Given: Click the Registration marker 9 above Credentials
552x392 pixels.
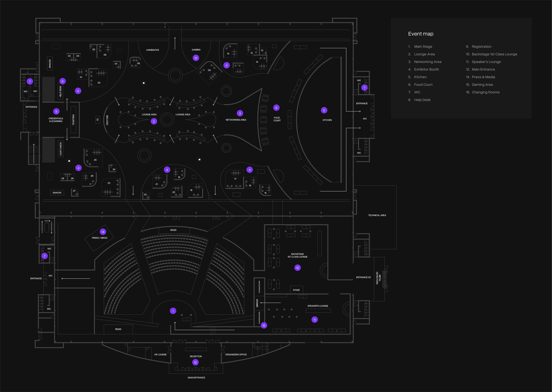Looking at the screenshot, I should coord(56,111).
